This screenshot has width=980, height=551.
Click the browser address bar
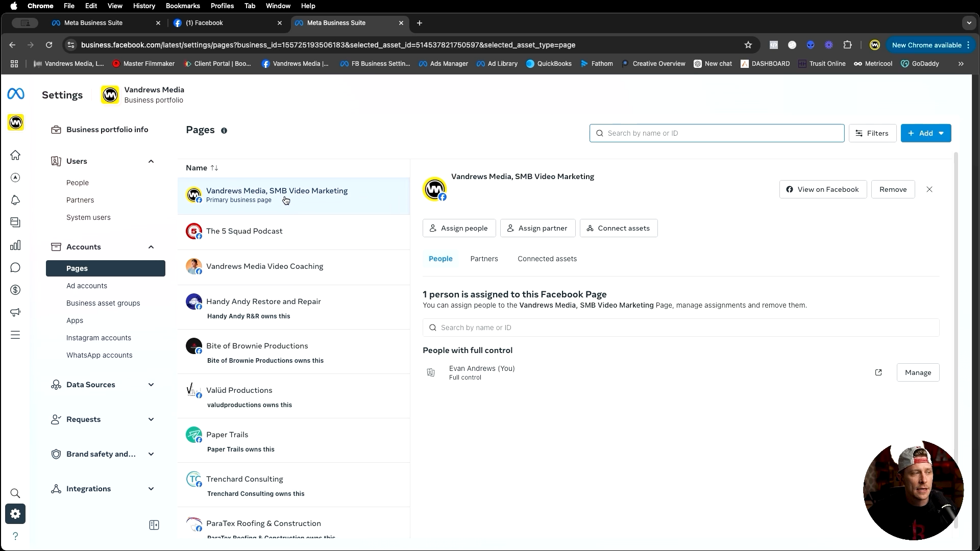click(408, 45)
